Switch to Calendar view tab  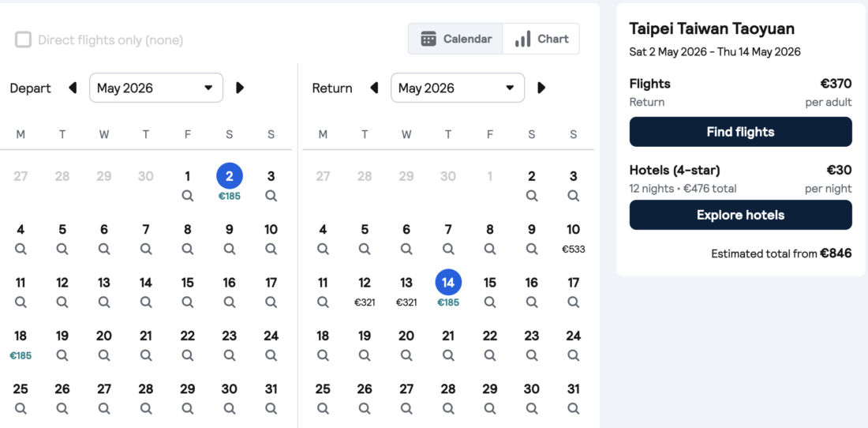tap(456, 39)
